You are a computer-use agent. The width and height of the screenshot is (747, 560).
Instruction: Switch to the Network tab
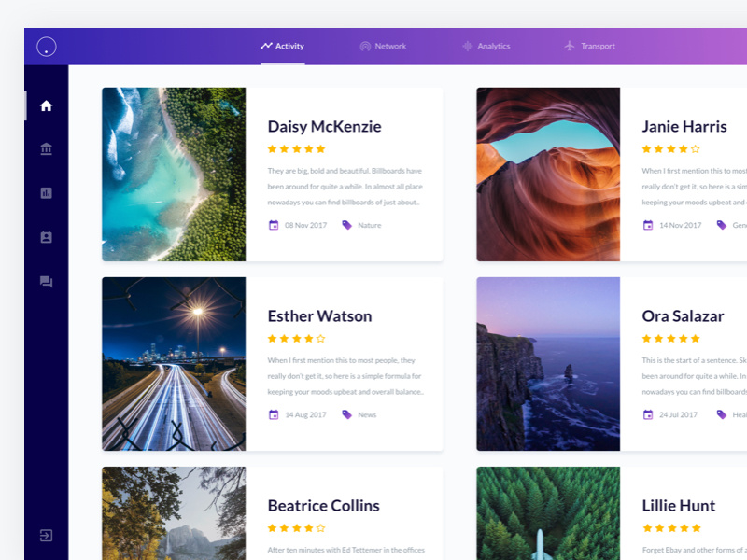pos(383,46)
